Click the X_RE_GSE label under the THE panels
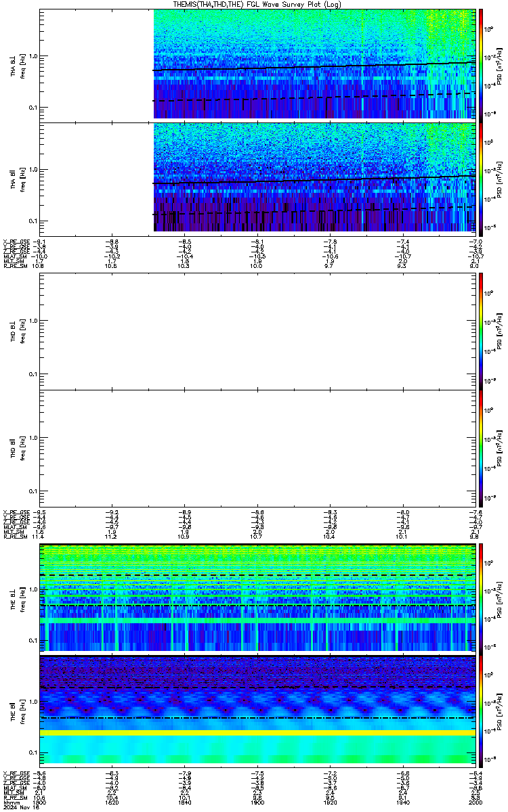This screenshot has width=508, height=812. click(x=16, y=773)
